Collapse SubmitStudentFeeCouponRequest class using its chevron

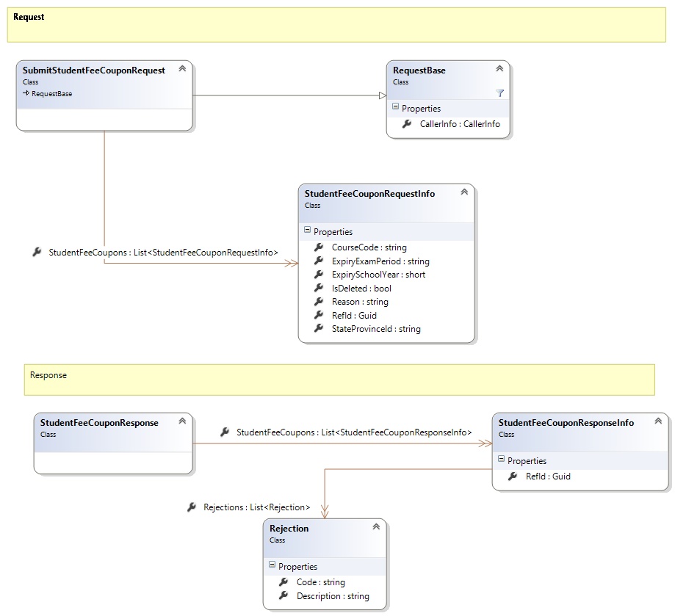(x=182, y=69)
